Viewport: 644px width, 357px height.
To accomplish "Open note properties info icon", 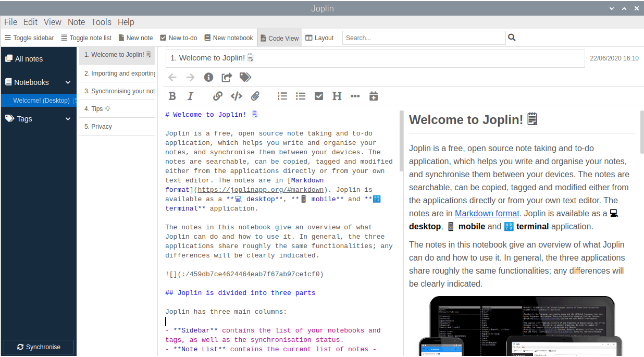I will (x=208, y=77).
